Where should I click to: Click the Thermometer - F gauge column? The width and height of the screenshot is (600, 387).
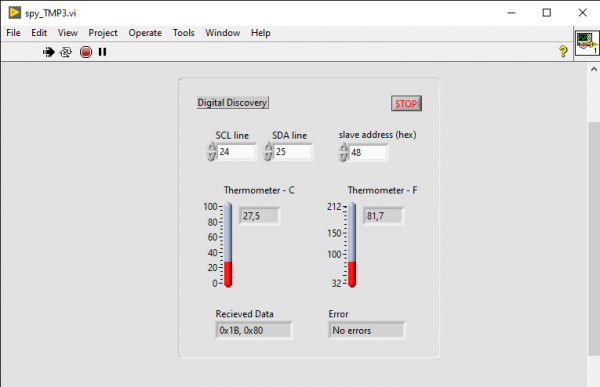coord(352,245)
